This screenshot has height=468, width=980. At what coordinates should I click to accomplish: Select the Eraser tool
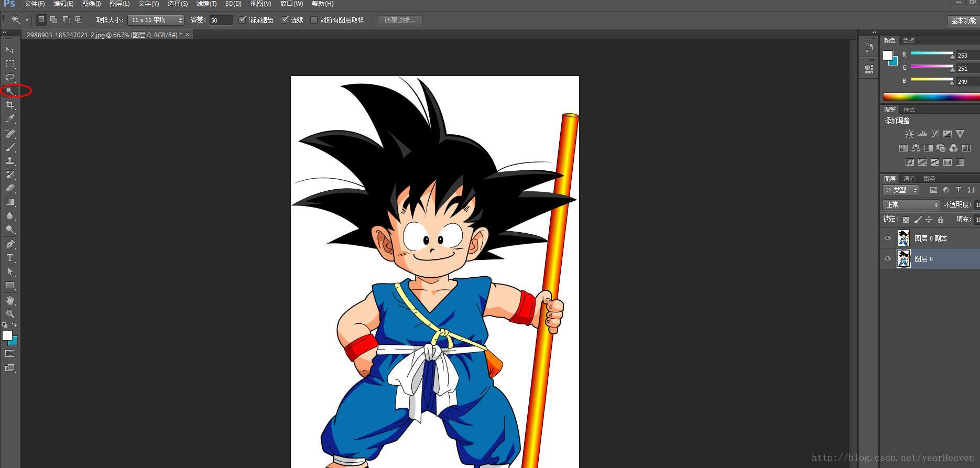10,188
